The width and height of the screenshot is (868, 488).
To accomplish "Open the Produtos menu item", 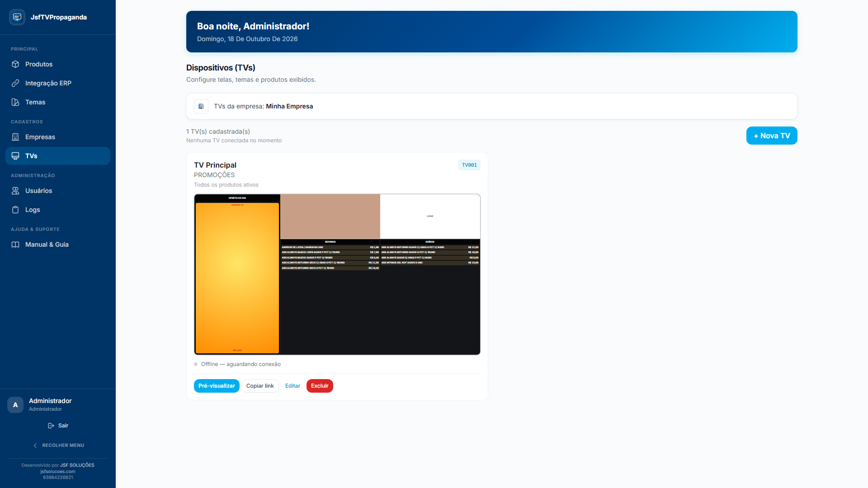I will click(x=58, y=64).
